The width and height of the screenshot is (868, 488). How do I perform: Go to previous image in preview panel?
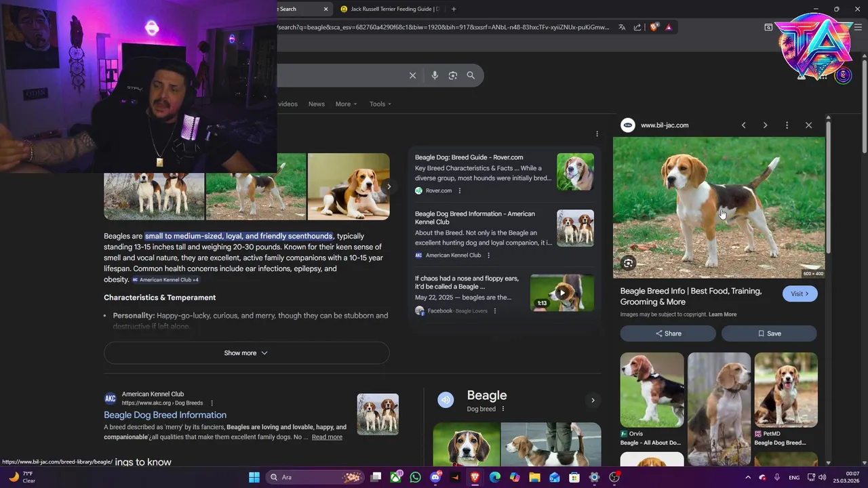pos(743,125)
